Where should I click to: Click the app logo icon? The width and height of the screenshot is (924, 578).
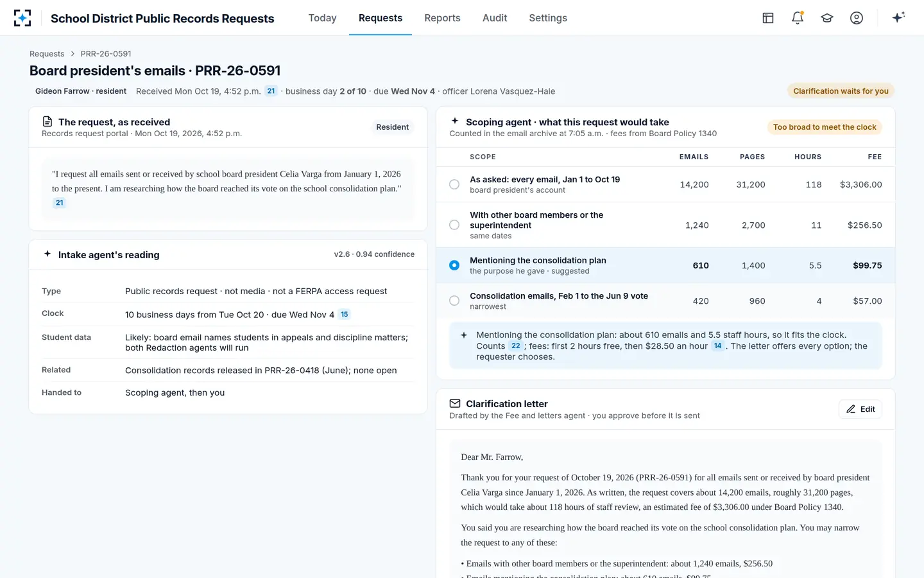22,18
